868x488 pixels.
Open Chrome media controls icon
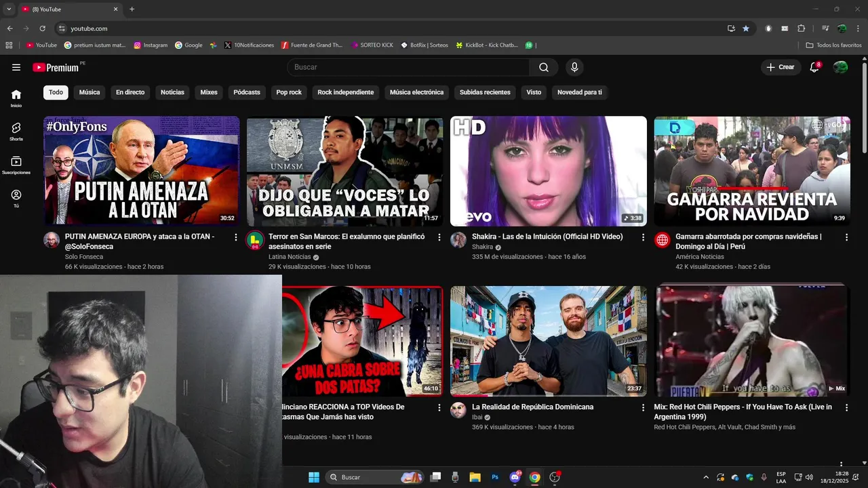[x=825, y=28]
